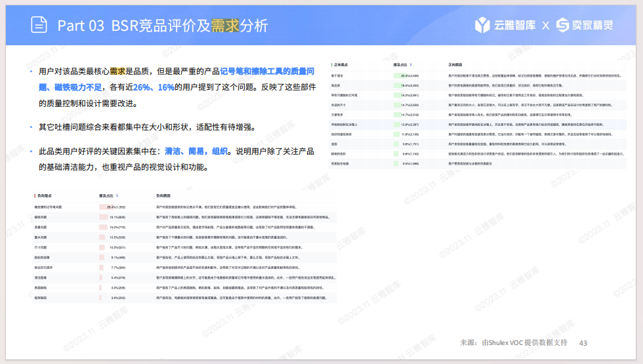Image resolution: width=643 pixels, height=364 pixels.
Task: Click the 提及占比 header in negative table
Action: [x=106, y=195]
